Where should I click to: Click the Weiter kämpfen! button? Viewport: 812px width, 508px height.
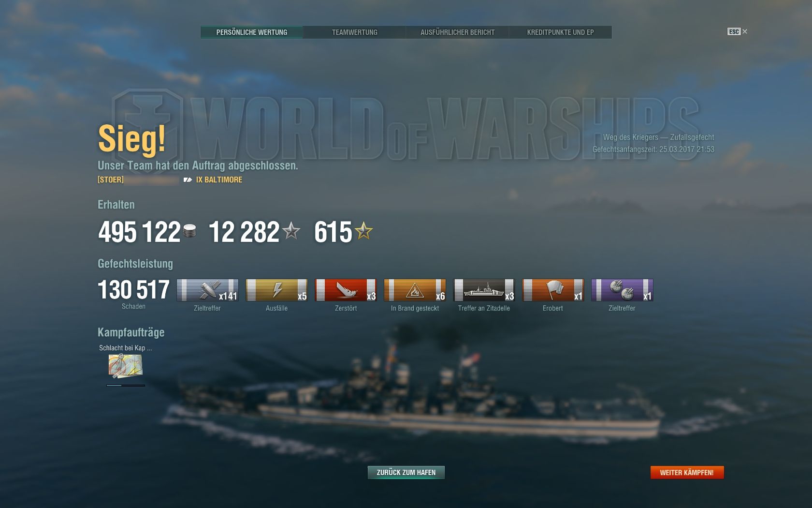687,472
